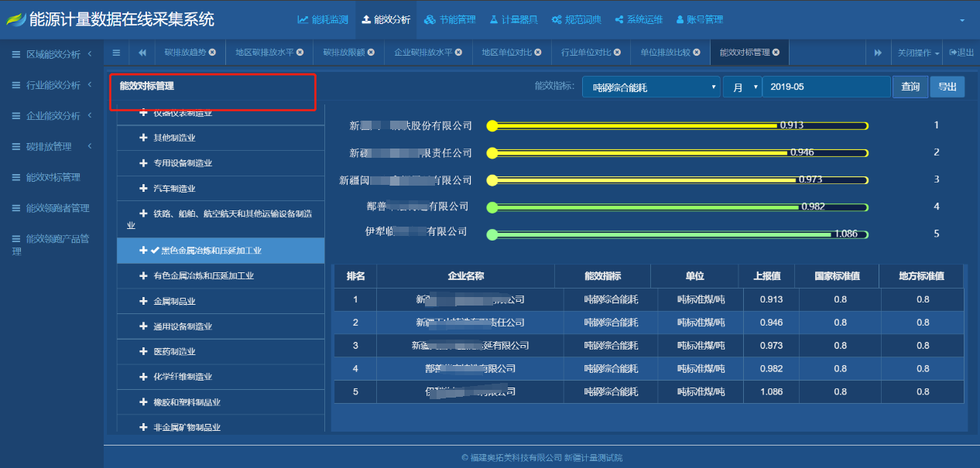
Task: Click the double-left arrows tab scroll icon
Action: click(x=141, y=53)
